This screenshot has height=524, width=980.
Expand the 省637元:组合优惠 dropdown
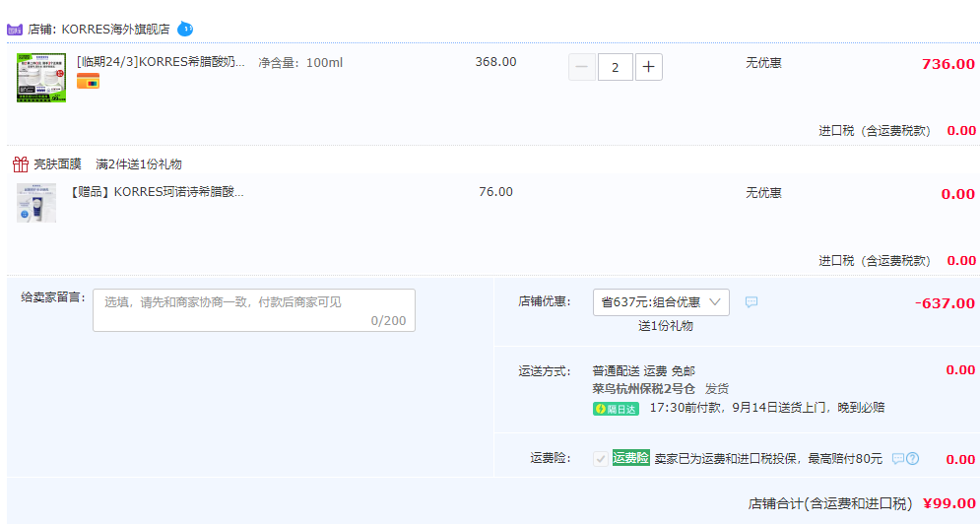tap(661, 302)
